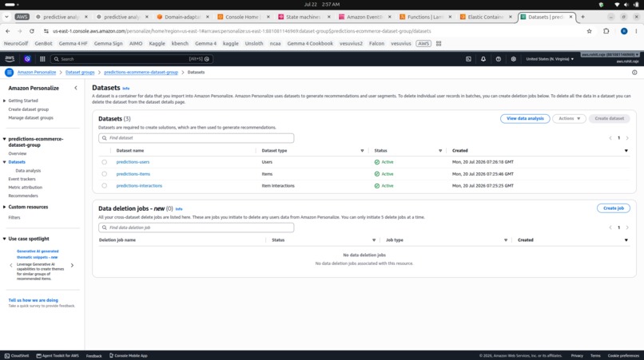The image size is (644, 360).
Task: Open CloudShell in the footer
Action: (x=17, y=355)
